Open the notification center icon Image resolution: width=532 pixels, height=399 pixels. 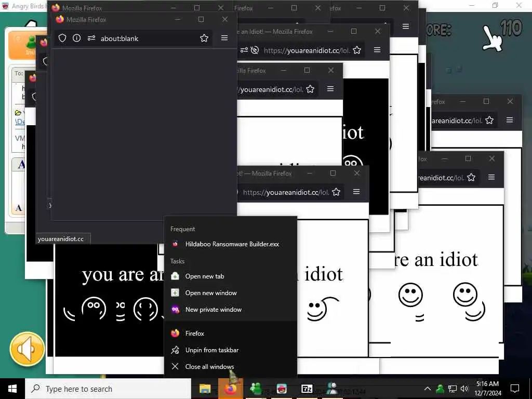pos(515,389)
